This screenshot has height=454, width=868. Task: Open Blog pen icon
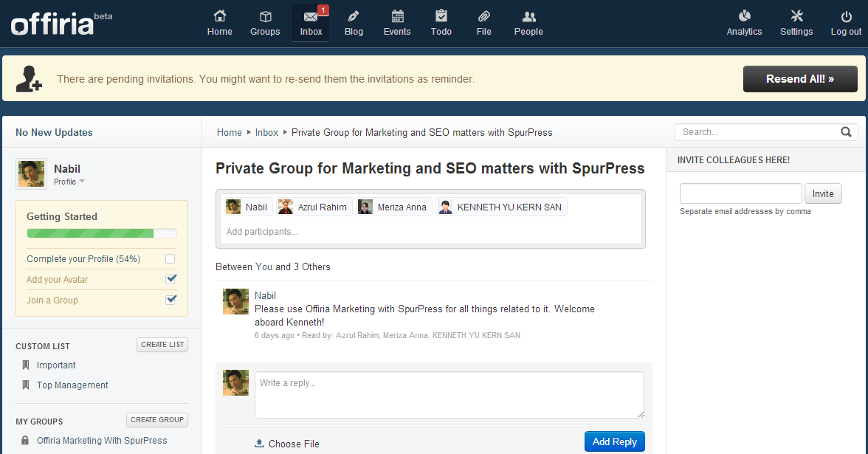(354, 16)
